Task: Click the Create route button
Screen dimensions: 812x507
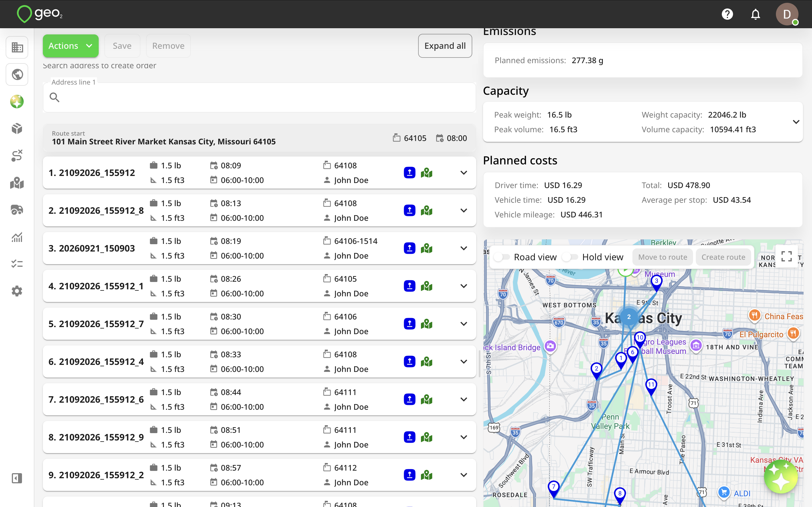Action: 723,257
